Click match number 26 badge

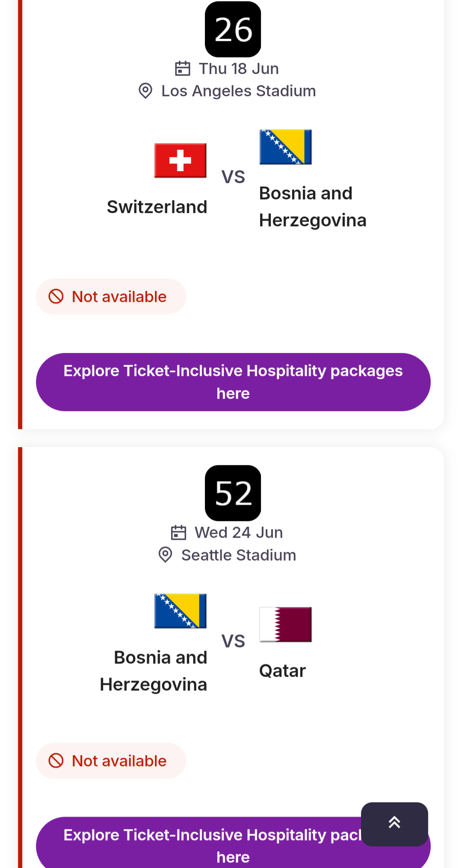(x=233, y=30)
